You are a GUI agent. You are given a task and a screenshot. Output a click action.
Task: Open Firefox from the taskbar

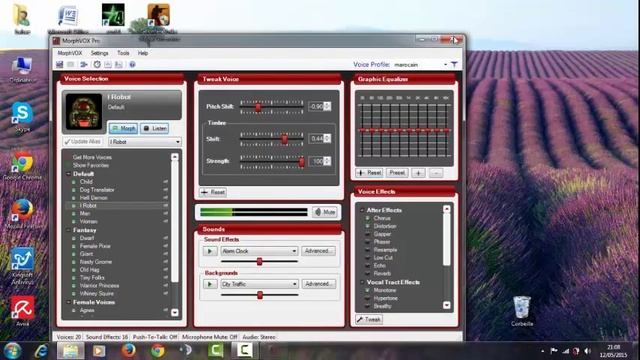coord(128,351)
